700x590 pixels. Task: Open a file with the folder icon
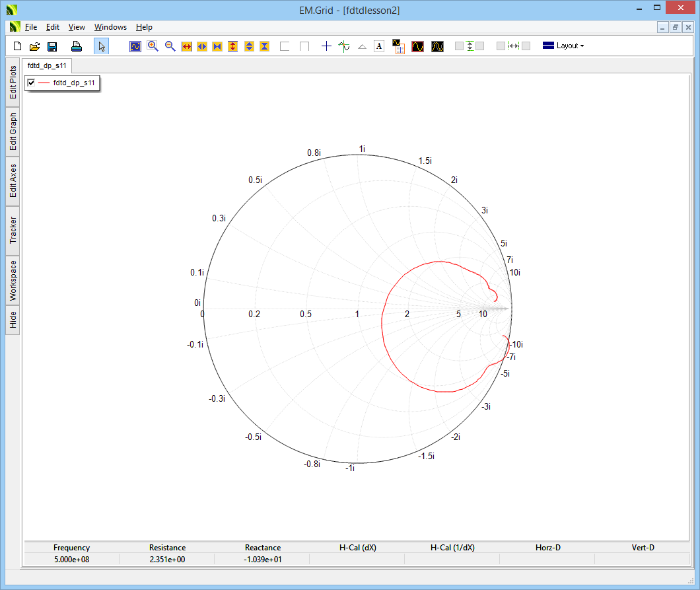coord(35,46)
